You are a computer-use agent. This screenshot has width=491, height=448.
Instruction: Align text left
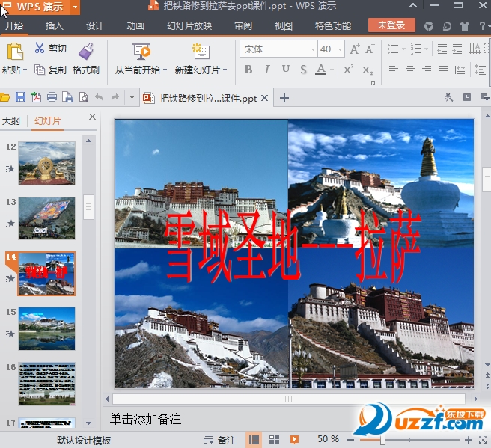[393, 69]
